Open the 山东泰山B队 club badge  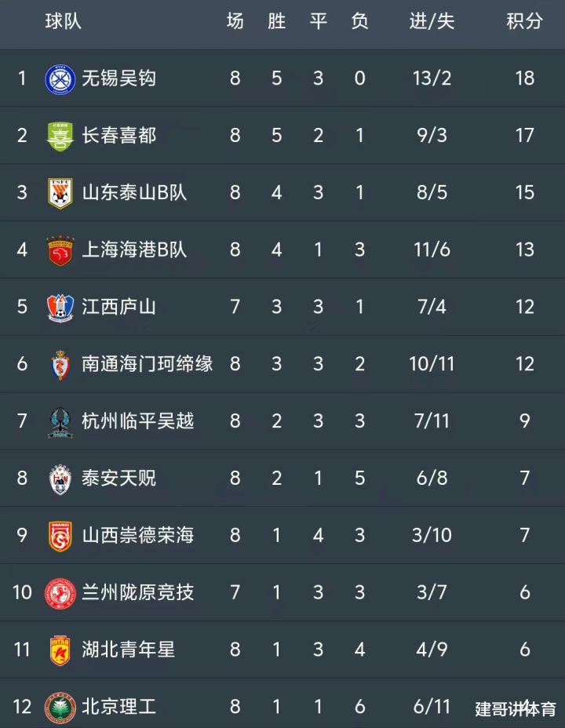[60, 193]
